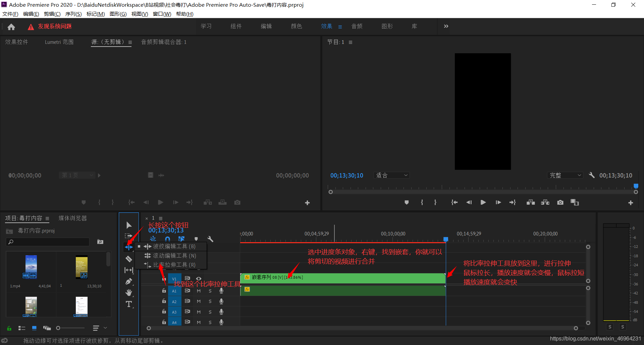Toggle V1 track output eye
644x345 pixels.
[x=199, y=278]
